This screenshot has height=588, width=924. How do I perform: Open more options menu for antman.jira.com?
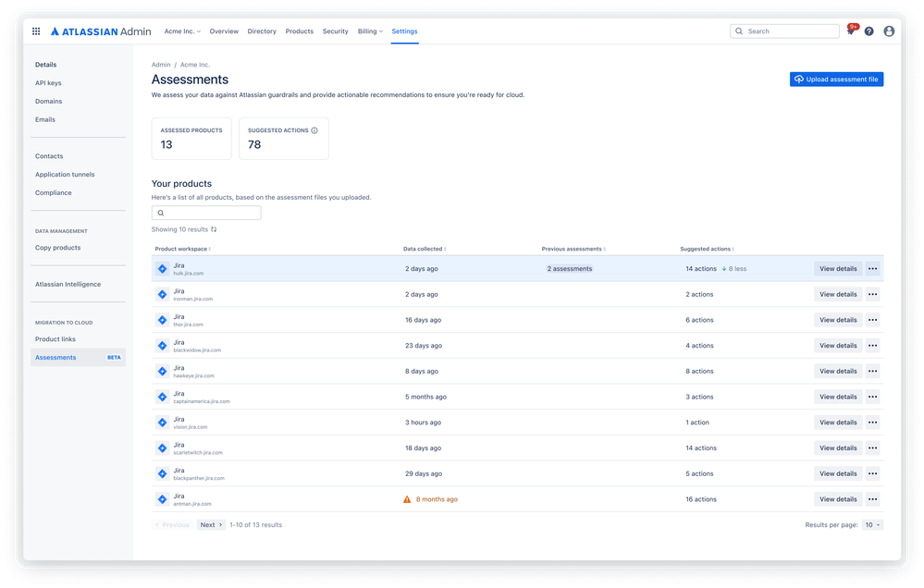873,499
